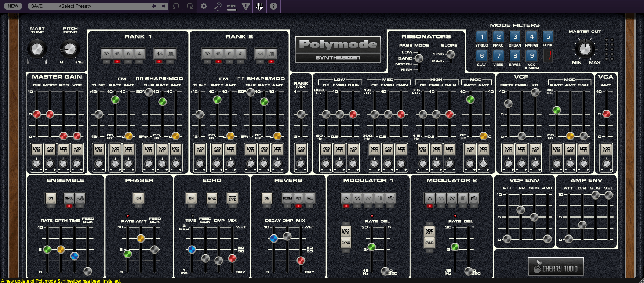Choose square wave in Modulator 1
The image size is (644, 283).
click(379, 198)
